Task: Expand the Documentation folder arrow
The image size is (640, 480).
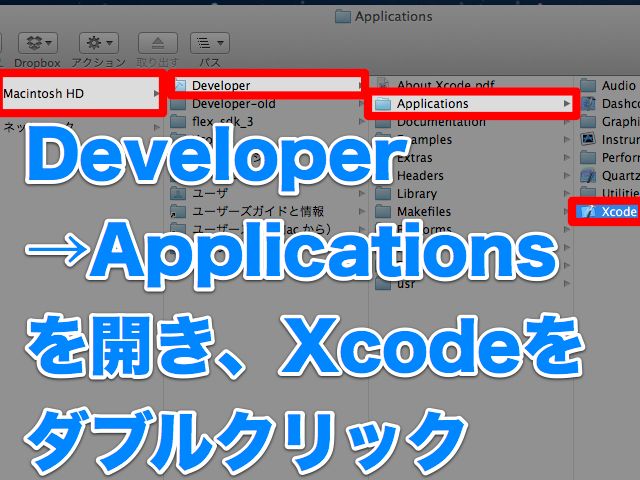Action: click(567, 122)
